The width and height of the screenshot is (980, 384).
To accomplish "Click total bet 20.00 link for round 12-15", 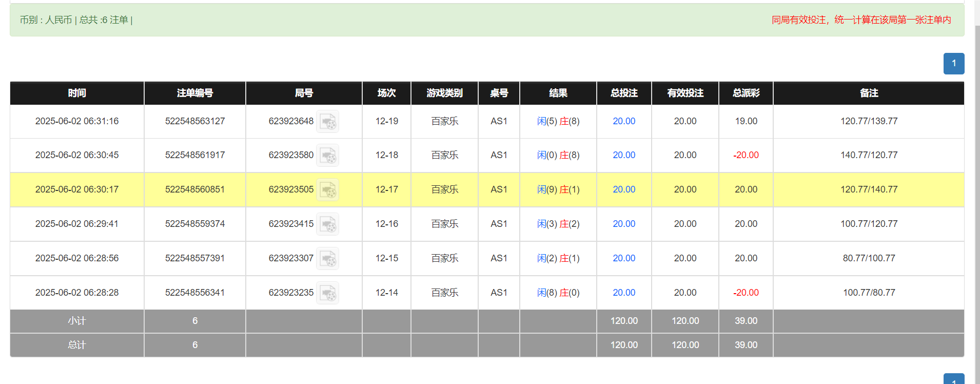I will pos(623,258).
